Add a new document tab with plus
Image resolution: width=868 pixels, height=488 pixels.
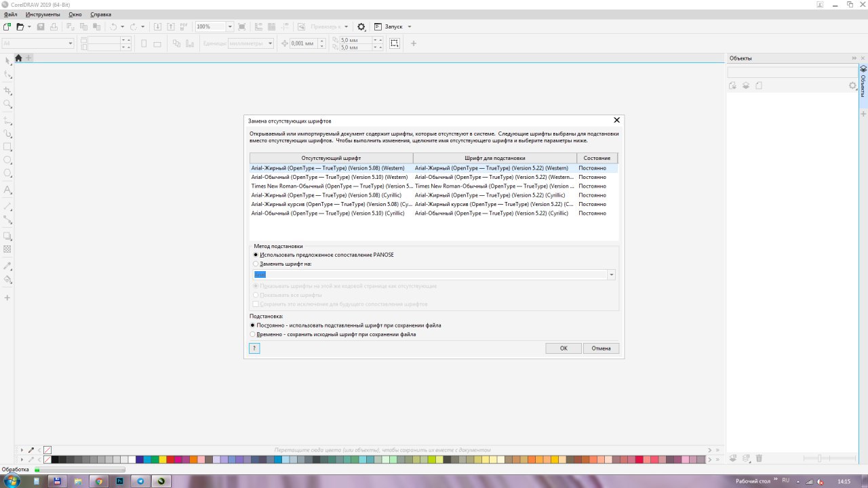tap(28, 58)
